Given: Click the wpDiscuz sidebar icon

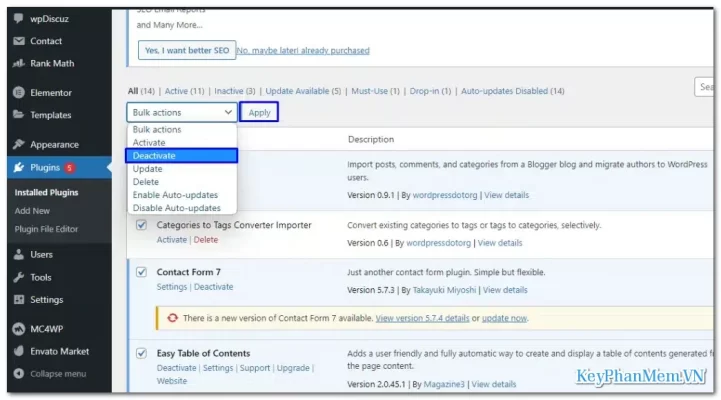Looking at the screenshot, I should click(20, 19).
